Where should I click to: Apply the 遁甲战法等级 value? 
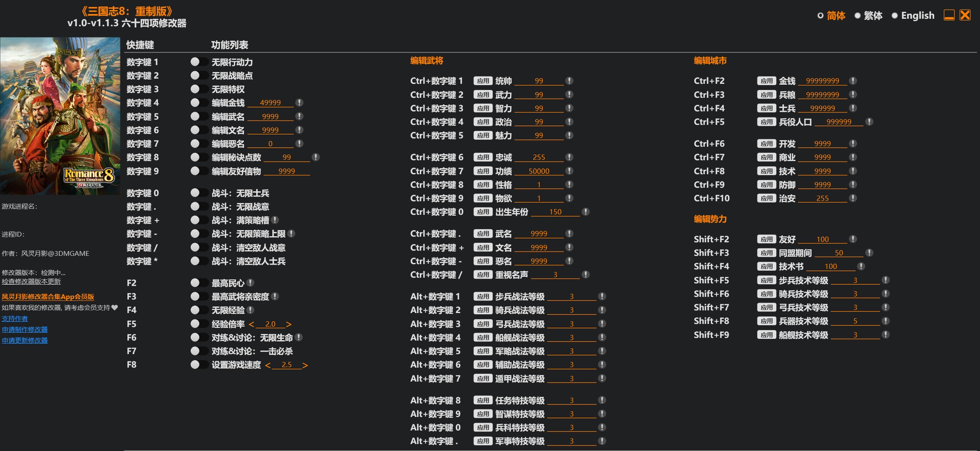(483, 379)
